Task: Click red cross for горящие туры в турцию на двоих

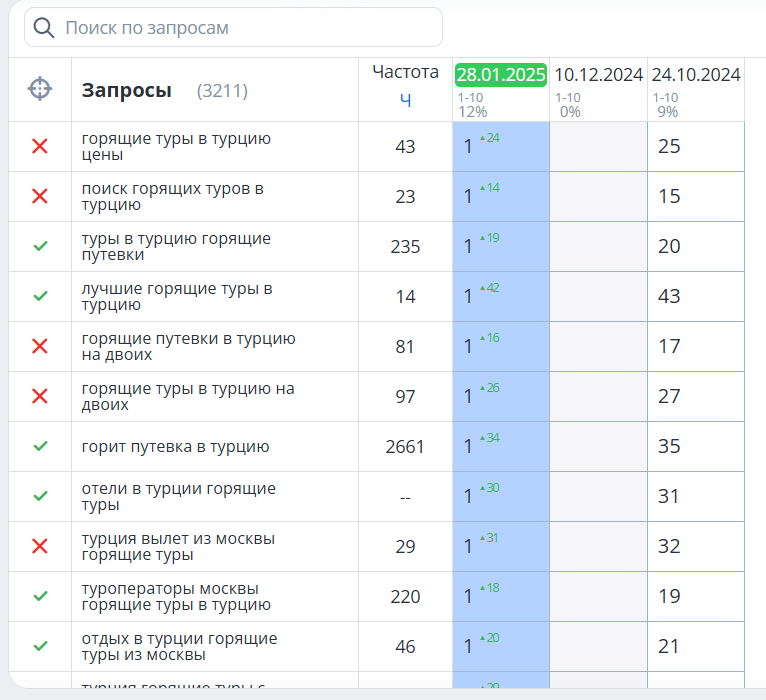Action: tap(40, 396)
